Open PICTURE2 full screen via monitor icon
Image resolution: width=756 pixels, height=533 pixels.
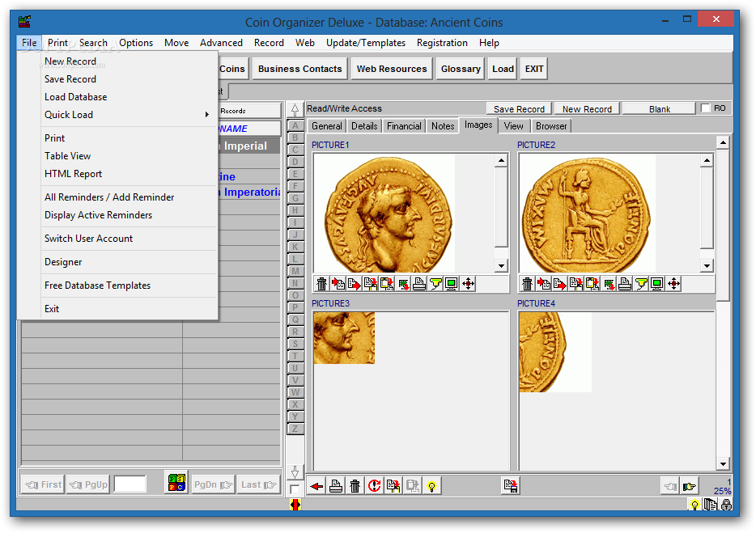(657, 284)
